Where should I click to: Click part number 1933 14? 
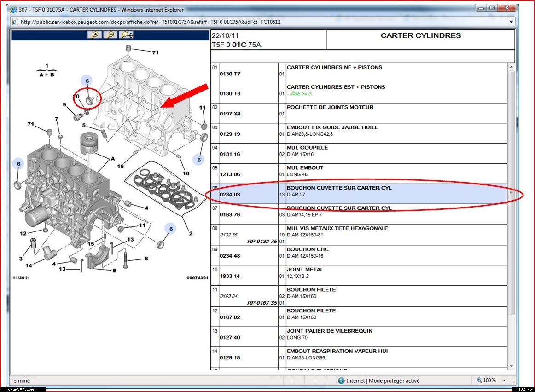(230, 276)
